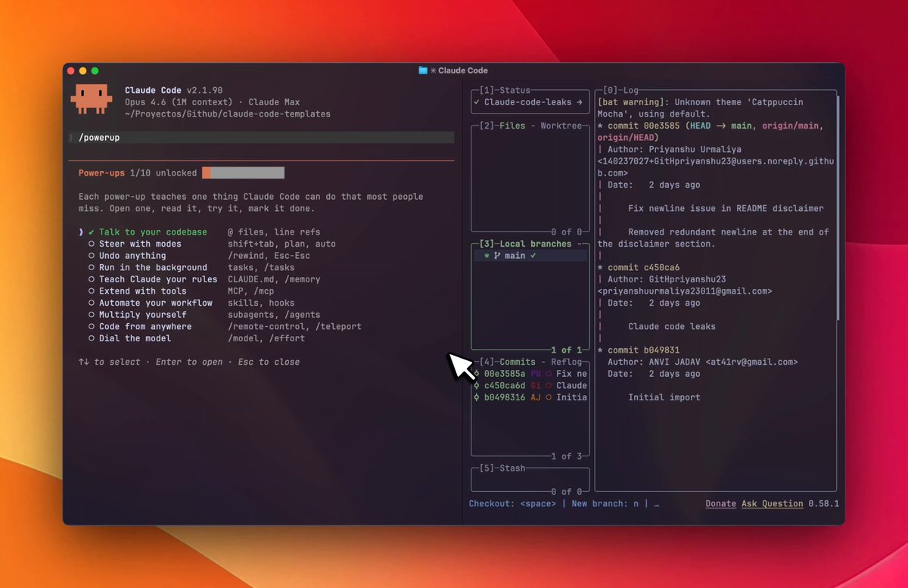The image size is (908, 588).
Task: Click the asterisk marker before main branch
Action: point(487,257)
